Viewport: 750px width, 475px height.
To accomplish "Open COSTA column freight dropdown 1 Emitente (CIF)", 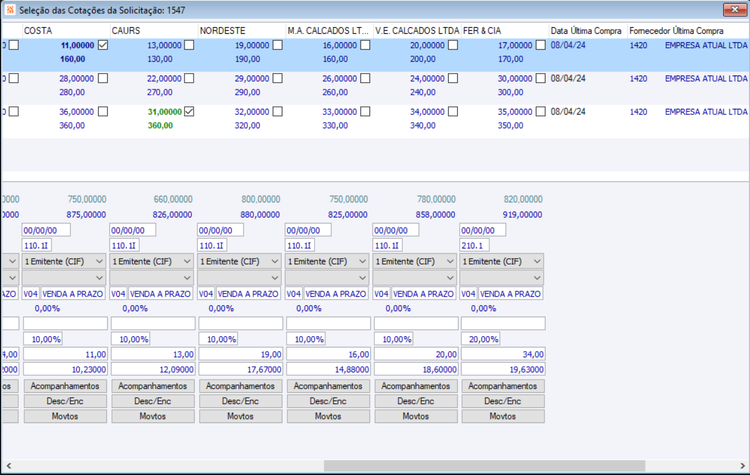I will [x=64, y=261].
